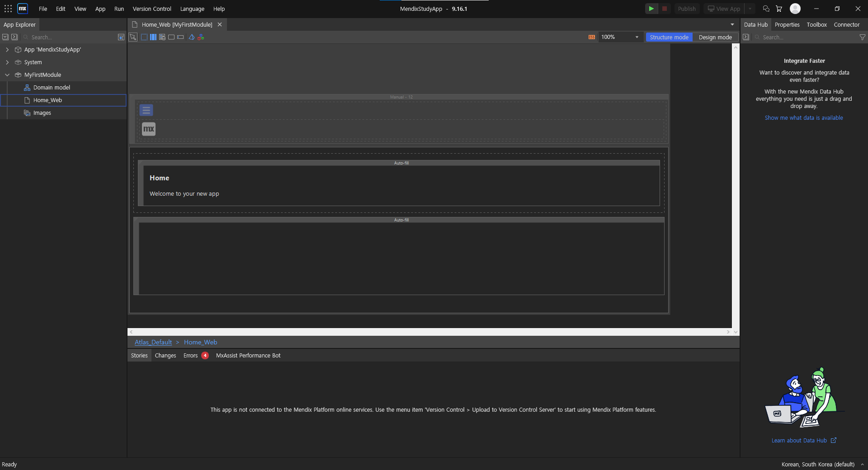Insert a text box input widget

point(180,37)
